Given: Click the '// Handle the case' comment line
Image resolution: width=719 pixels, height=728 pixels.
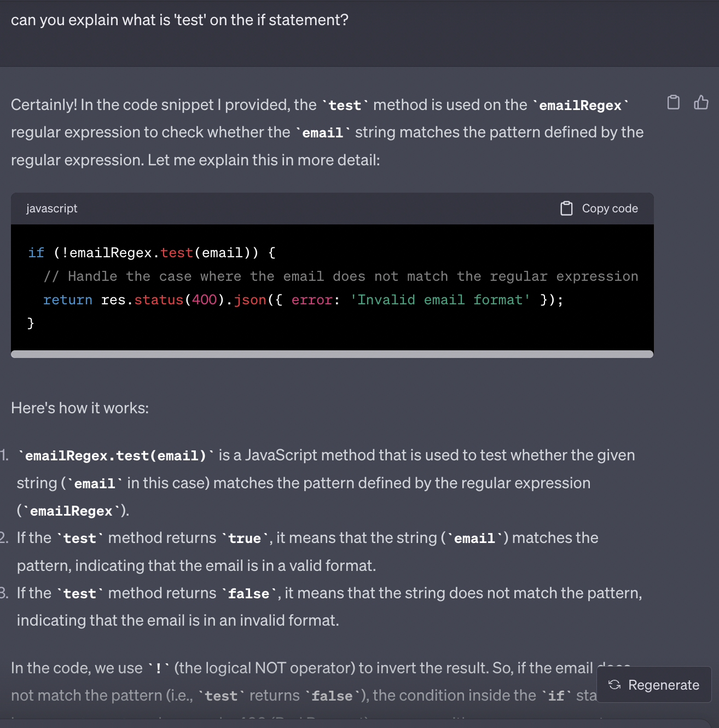Looking at the screenshot, I should [341, 276].
